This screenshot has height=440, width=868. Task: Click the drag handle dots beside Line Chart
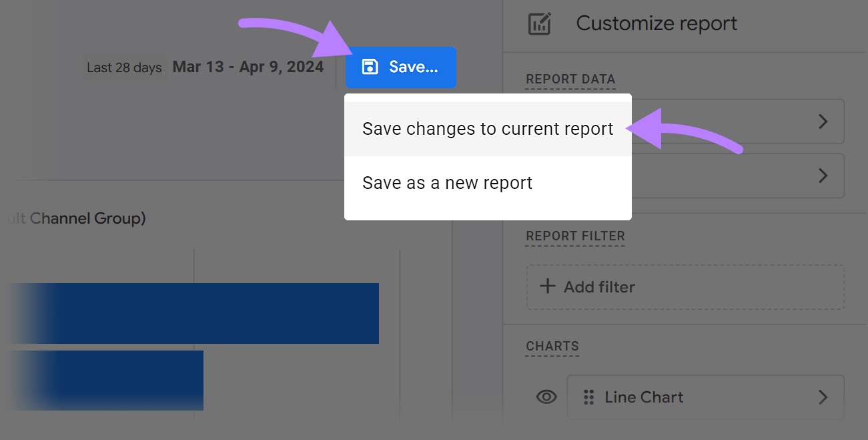(589, 397)
